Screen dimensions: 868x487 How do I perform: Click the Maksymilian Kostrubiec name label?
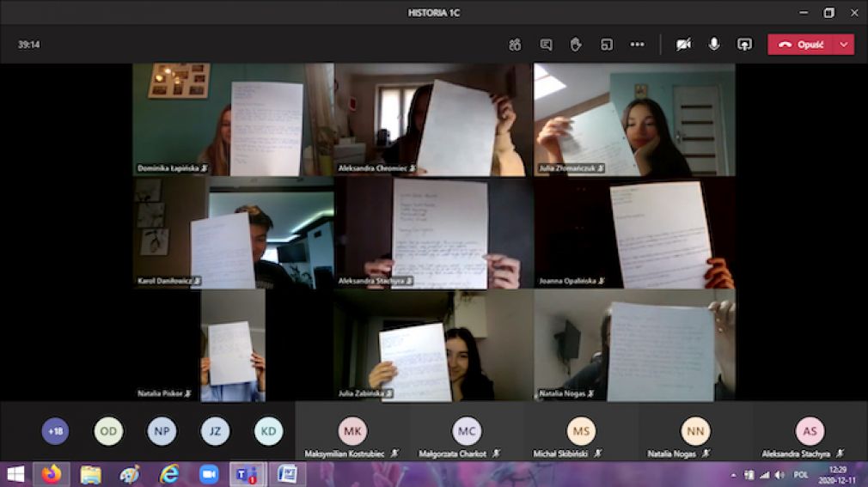tap(345, 454)
